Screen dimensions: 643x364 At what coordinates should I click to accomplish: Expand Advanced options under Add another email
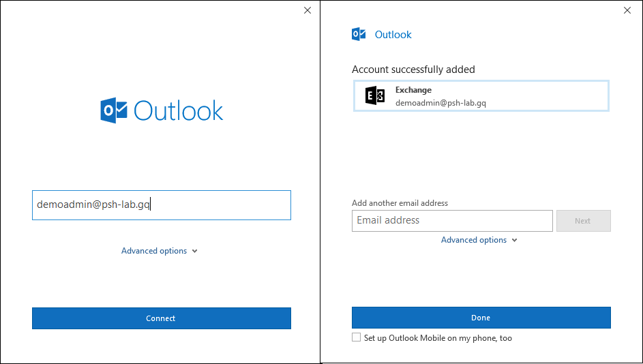point(479,240)
